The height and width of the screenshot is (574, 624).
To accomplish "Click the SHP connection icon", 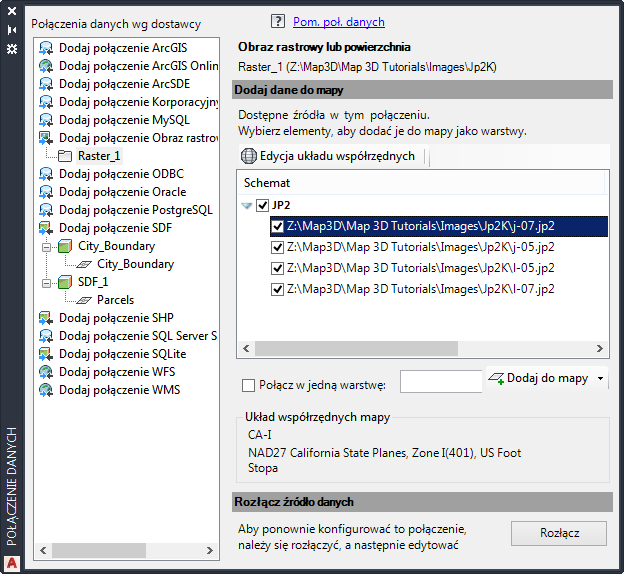I will [x=46, y=318].
